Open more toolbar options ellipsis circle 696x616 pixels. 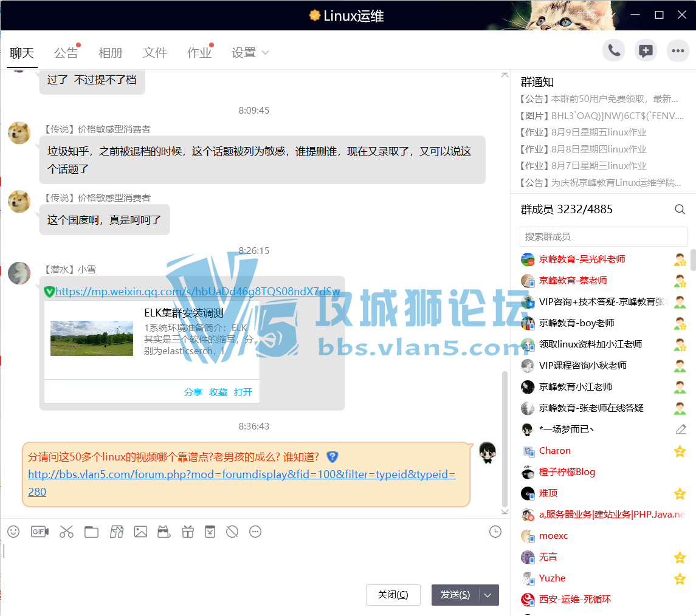click(x=255, y=532)
